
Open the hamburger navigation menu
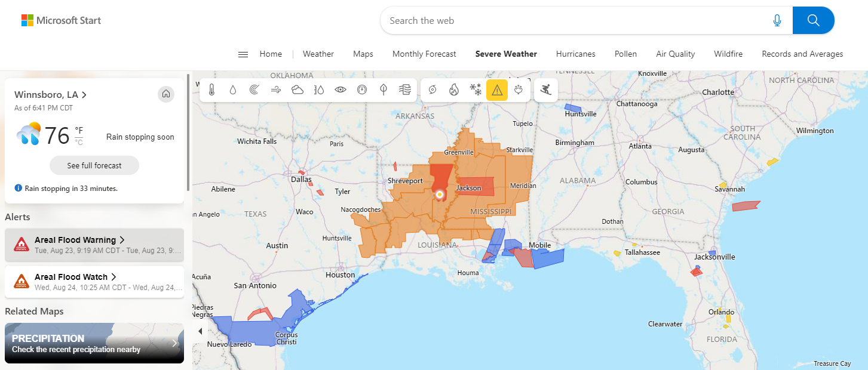click(243, 54)
